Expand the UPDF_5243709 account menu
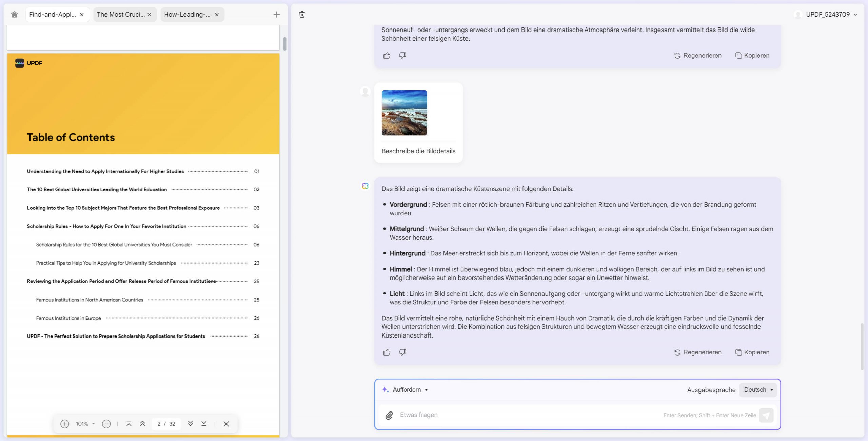 point(855,15)
